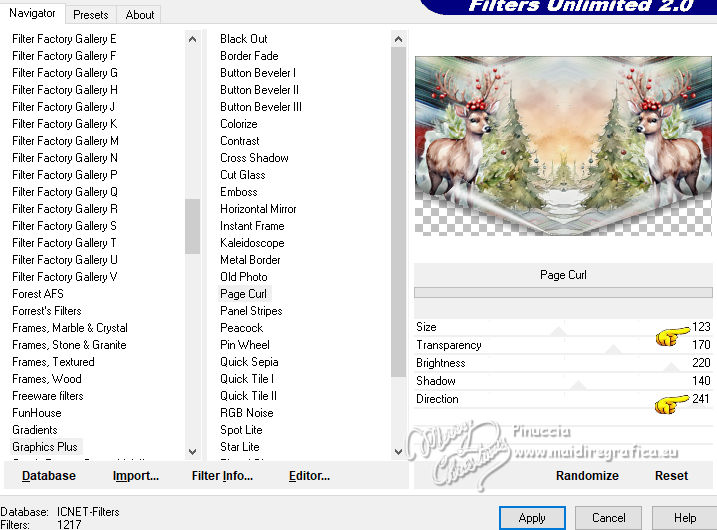Click the filter list scrollbar thumb
Viewport: 717px width, 530px height.
pos(398,212)
